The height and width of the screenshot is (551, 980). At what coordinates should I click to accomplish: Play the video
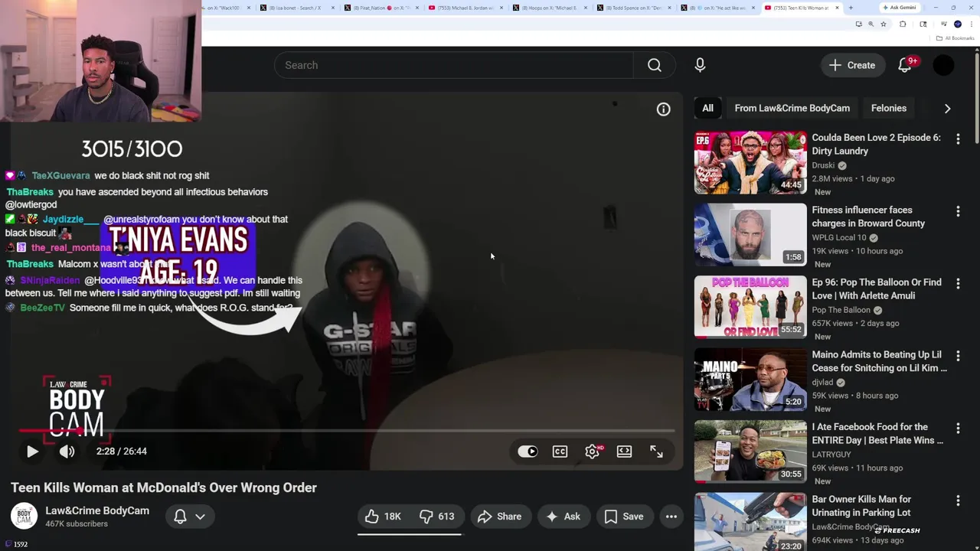(32, 452)
